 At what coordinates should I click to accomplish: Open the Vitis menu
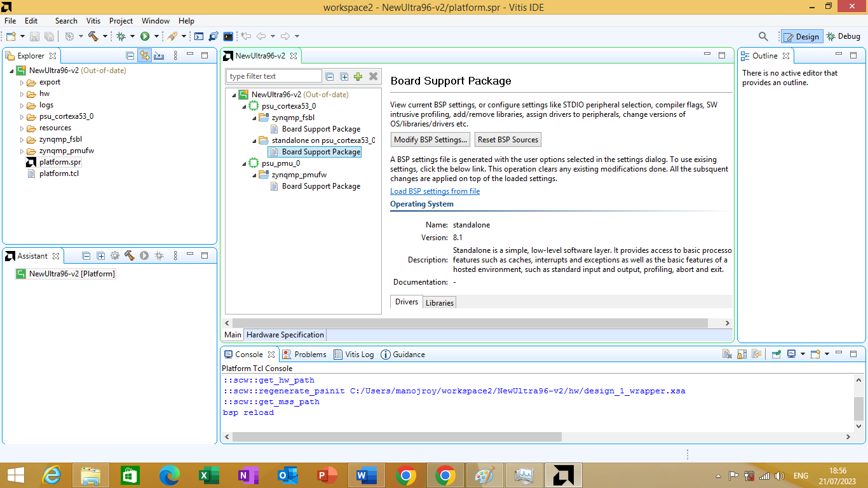click(x=93, y=21)
